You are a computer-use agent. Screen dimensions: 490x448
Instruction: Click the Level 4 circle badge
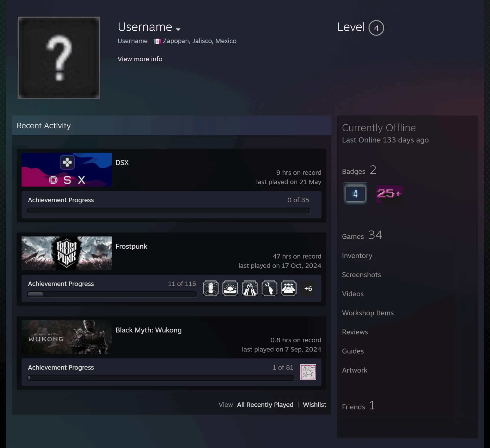click(x=376, y=28)
